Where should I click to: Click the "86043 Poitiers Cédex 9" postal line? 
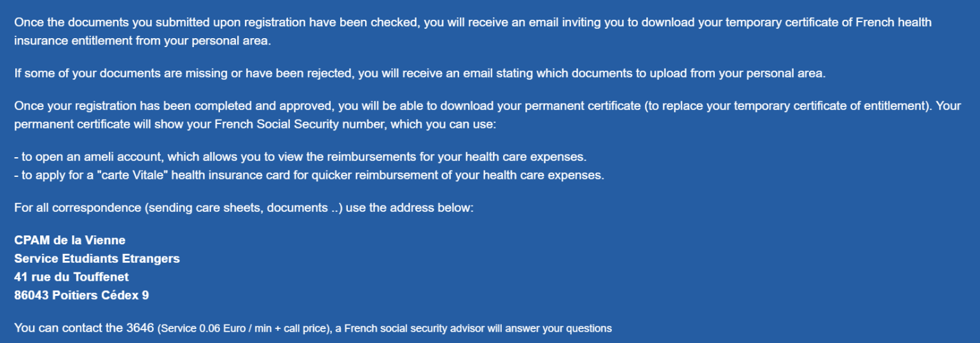click(x=81, y=295)
